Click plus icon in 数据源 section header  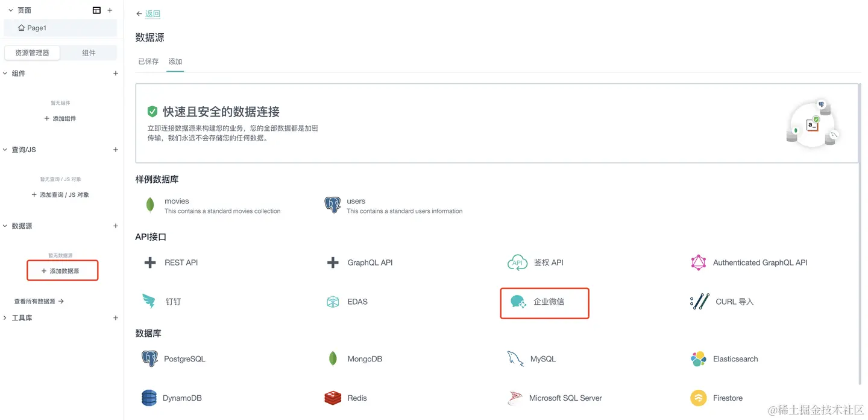point(116,226)
